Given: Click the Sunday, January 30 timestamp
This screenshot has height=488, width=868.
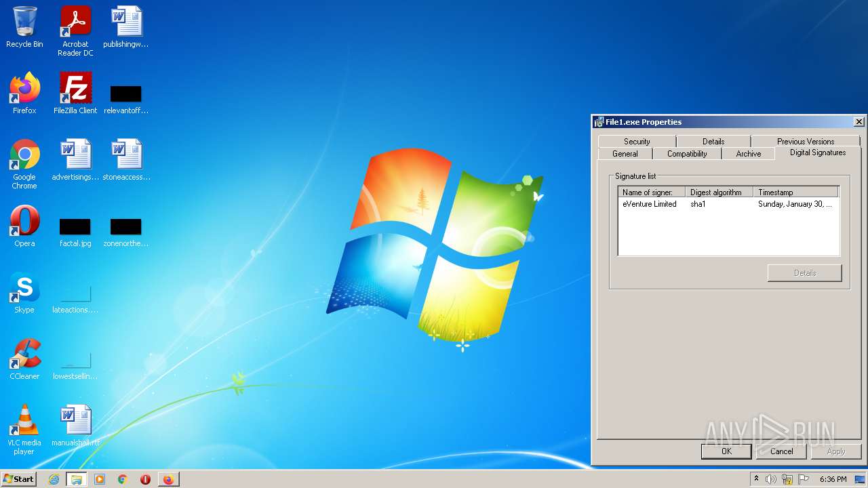Looking at the screenshot, I should pos(795,204).
